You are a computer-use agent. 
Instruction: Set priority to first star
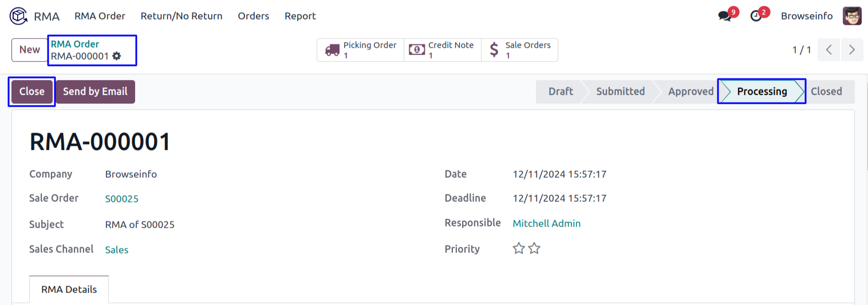(x=519, y=249)
